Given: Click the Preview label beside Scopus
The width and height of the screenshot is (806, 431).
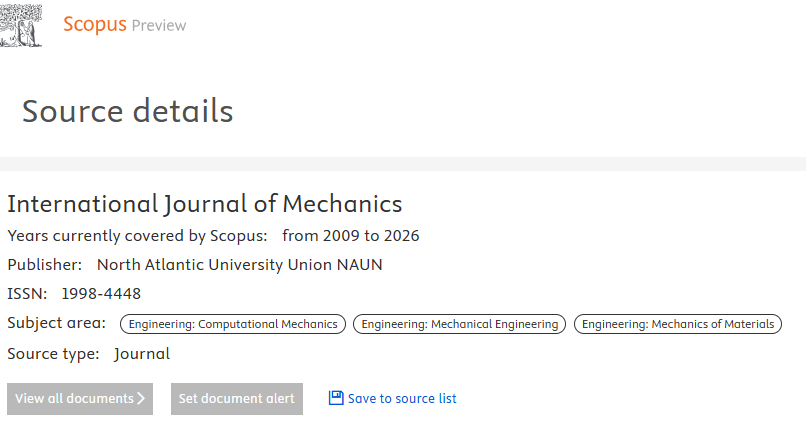Looking at the screenshot, I should [159, 25].
